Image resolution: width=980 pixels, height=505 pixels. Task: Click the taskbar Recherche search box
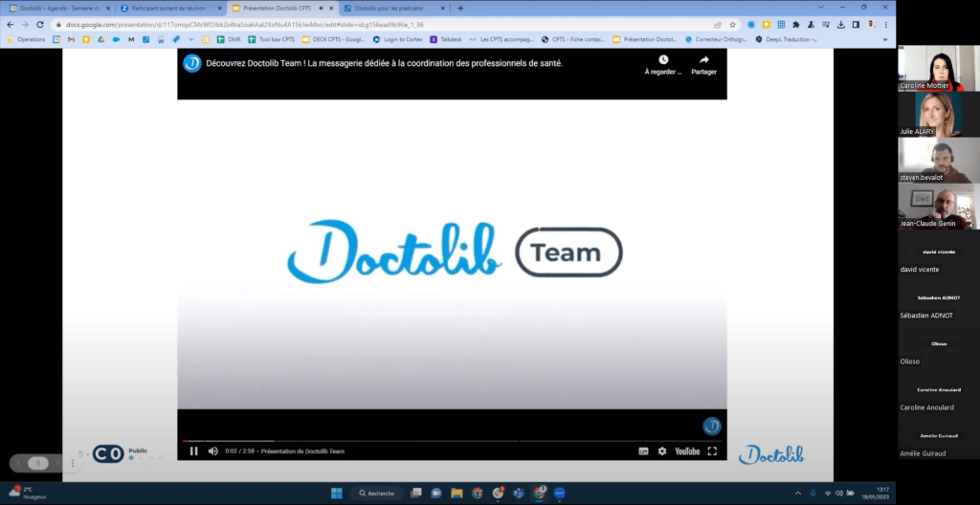point(376,494)
